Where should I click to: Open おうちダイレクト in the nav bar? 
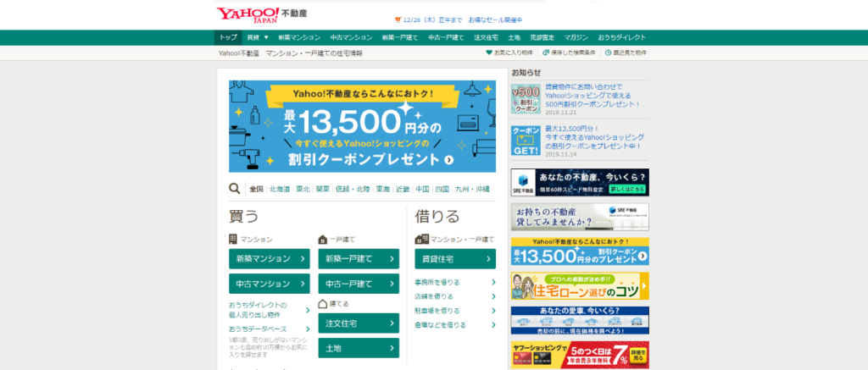coord(621,37)
